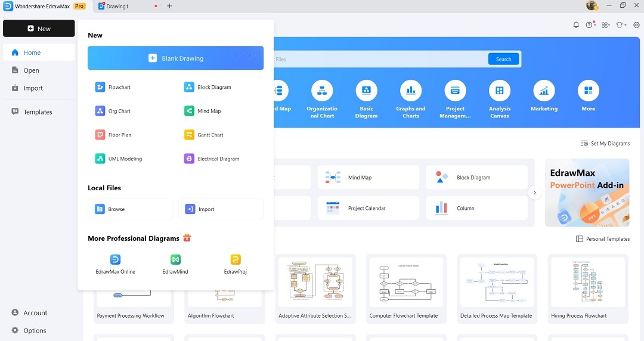Open Algorithm Flowchart template
Screen dimensions: 644x341
[x=225, y=307]
